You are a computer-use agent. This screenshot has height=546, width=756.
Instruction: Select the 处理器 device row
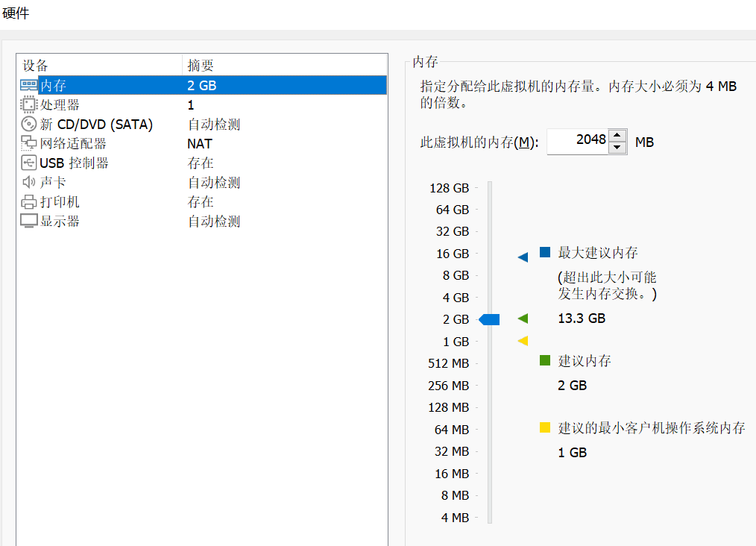(202, 104)
